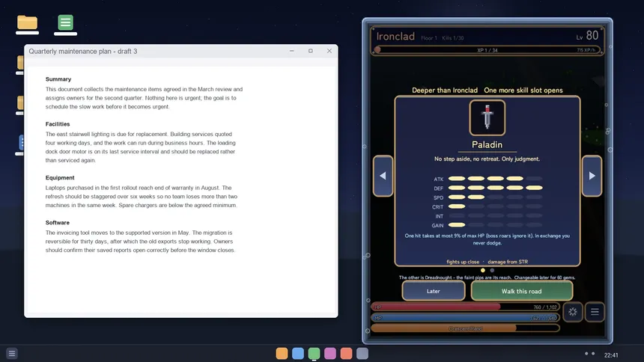Click the Lv 80 level indicator
The width and height of the screenshot is (644, 362).
(587, 36)
